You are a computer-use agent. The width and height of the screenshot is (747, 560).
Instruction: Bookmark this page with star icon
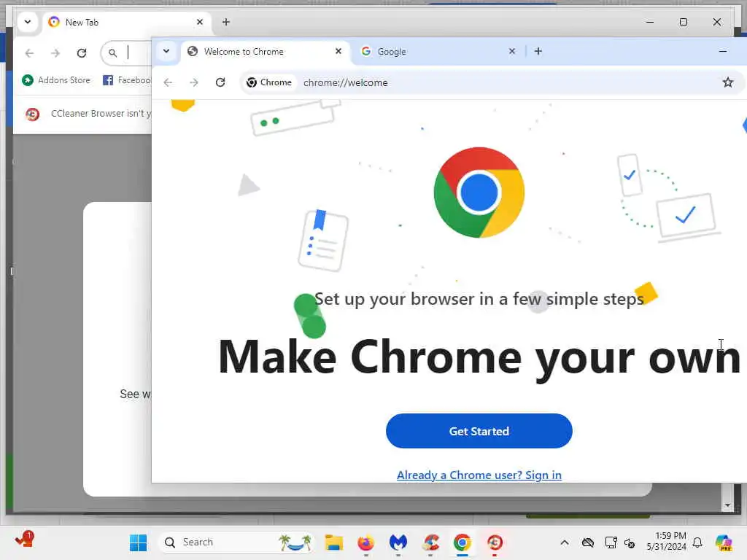click(x=727, y=82)
